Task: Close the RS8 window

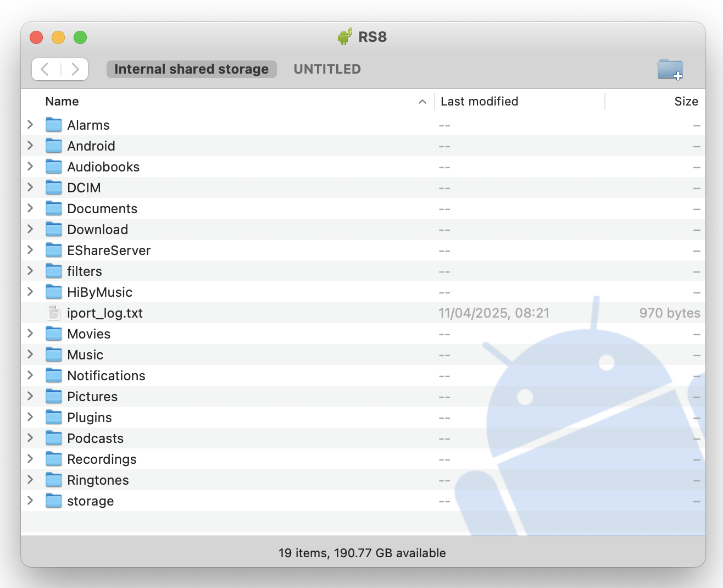Action: (x=36, y=37)
